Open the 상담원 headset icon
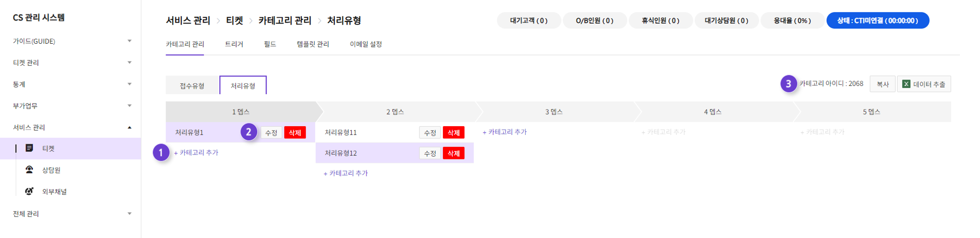Viewport: 980px width, 238px height. click(29, 170)
